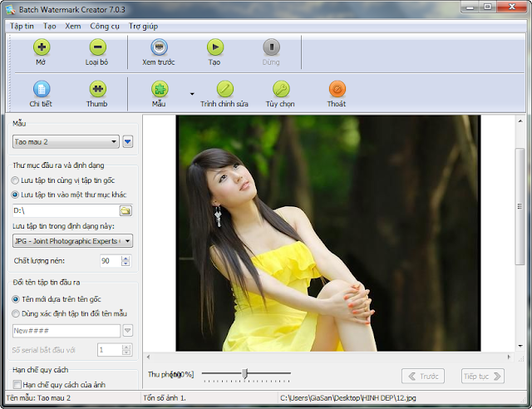Expand the arrow next to the Mẫu toolbar button

pos(192,94)
